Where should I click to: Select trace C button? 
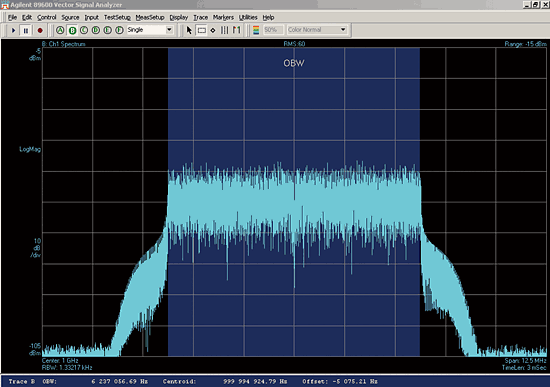coord(84,30)
